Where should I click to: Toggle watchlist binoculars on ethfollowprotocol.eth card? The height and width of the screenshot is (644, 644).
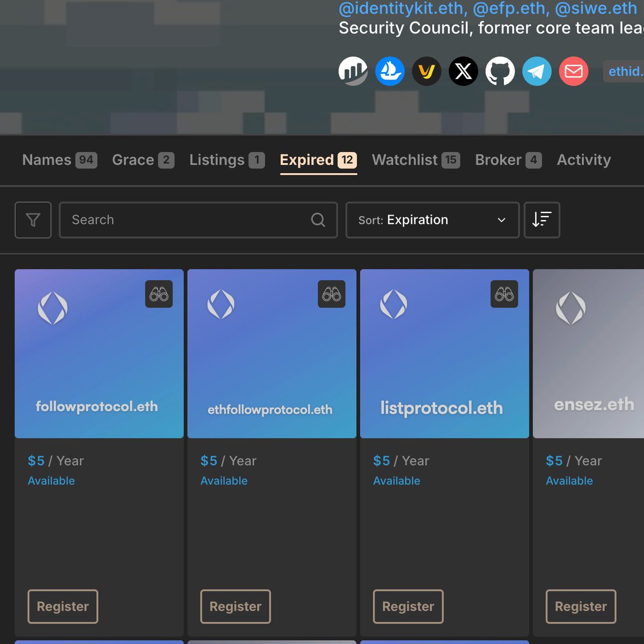tap(332, 294)
